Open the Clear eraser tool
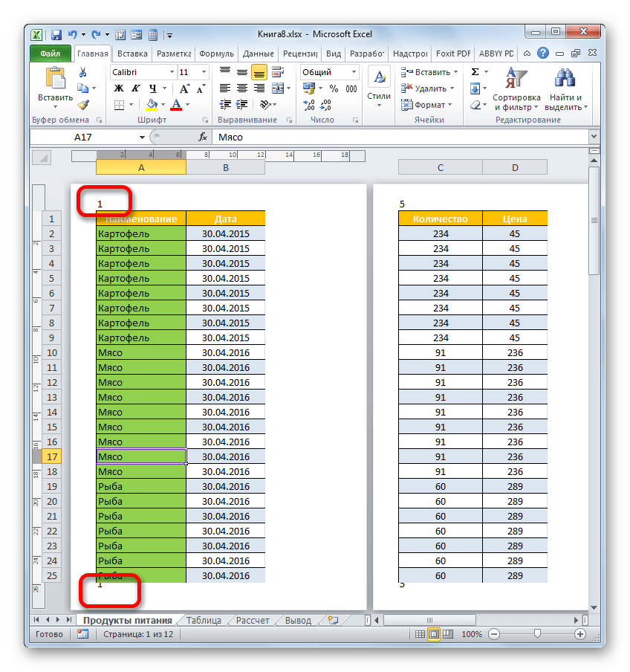Image resolution: width=630 pixels, height=672 pixels. coord(475,105)
